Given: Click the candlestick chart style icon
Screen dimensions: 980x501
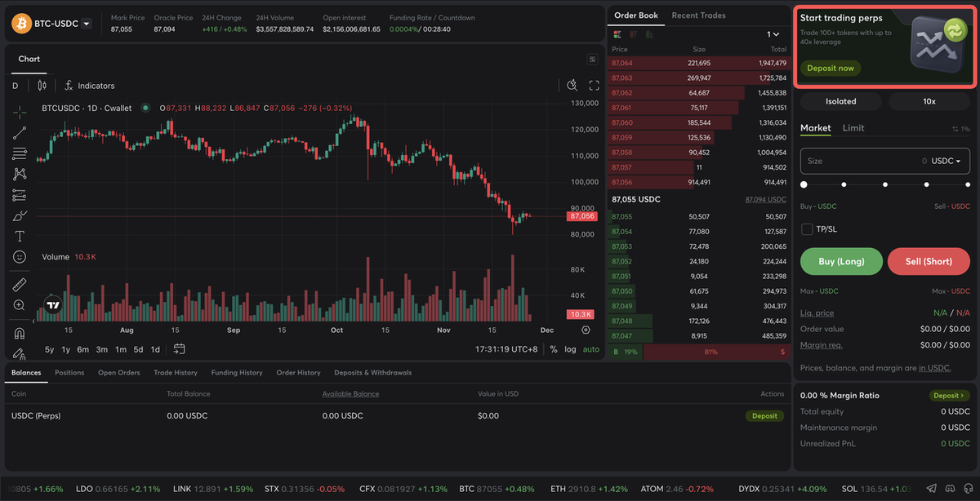Looking at the screenshot, I should [x=42, y=85].
